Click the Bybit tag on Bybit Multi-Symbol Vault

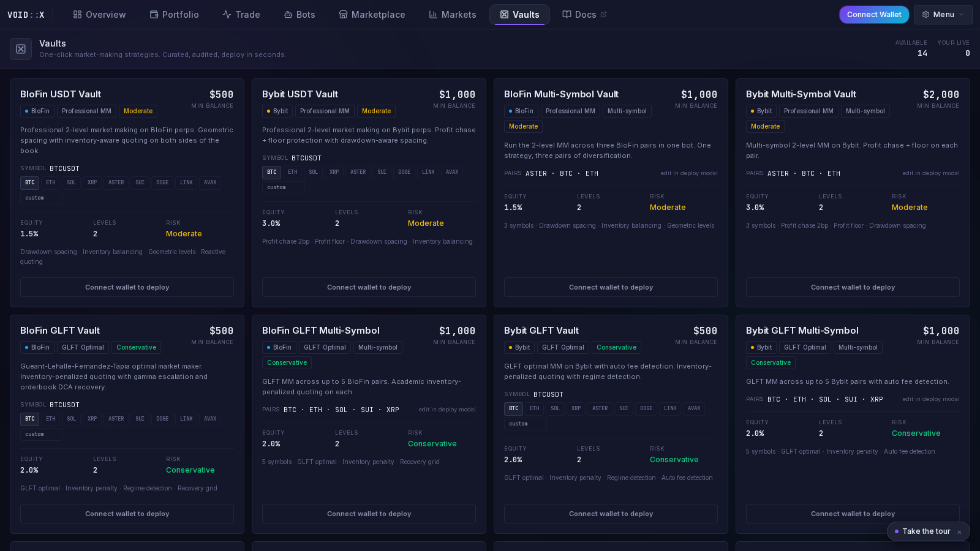coord(761,111)
